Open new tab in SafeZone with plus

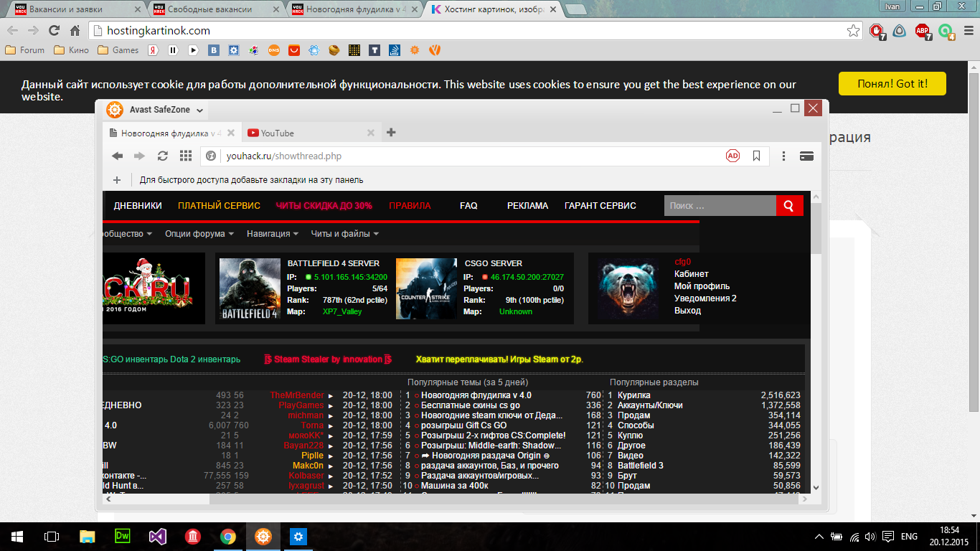click(x=391, y=133)
